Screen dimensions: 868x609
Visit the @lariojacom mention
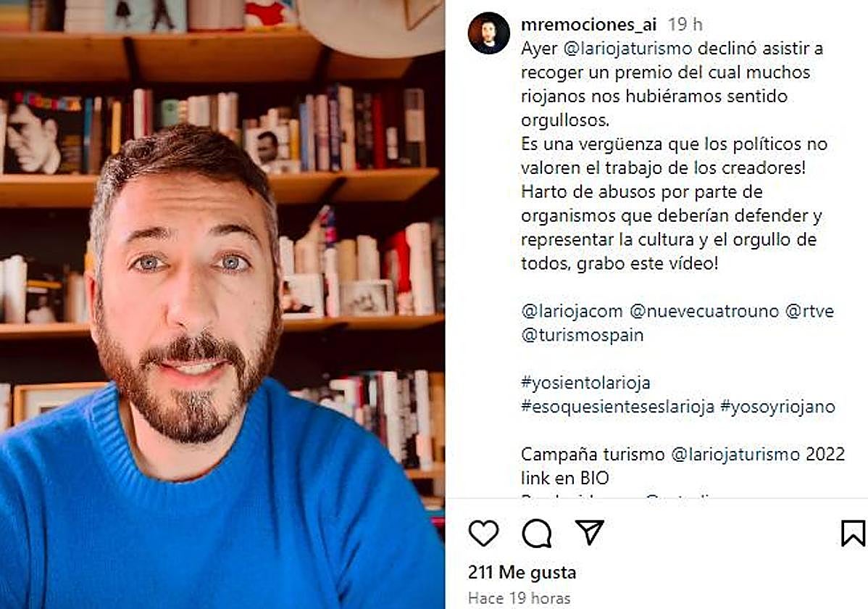pyautogui.click(x=572, y=312)
